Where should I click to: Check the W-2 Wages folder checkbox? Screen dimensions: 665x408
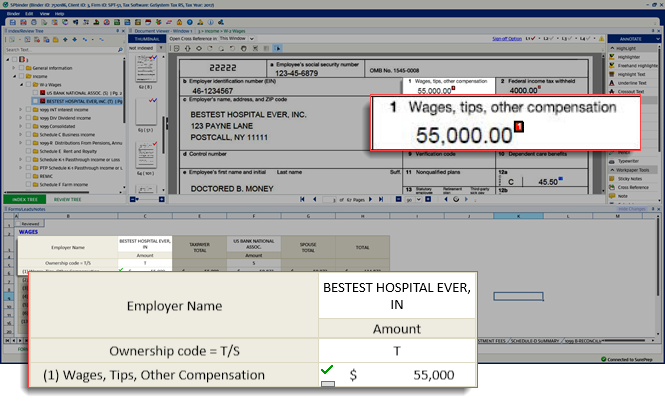[x=28, y=84]
